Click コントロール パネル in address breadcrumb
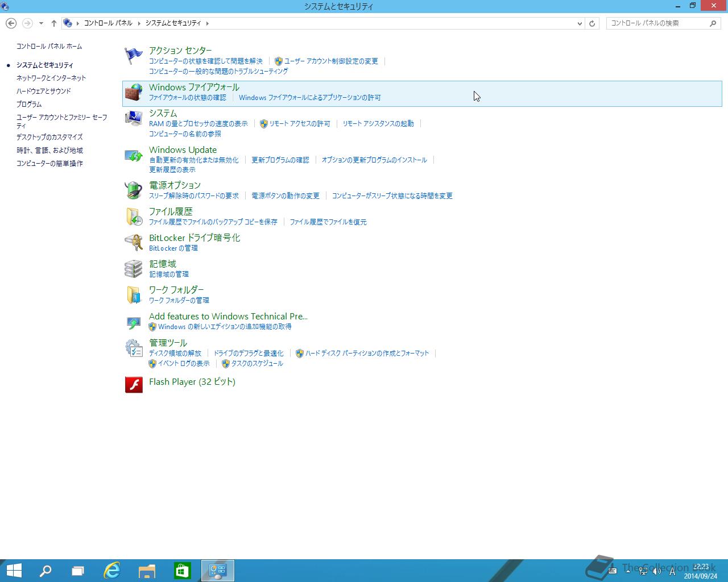Screen dimensions: 728x582 tap(108, 23)
